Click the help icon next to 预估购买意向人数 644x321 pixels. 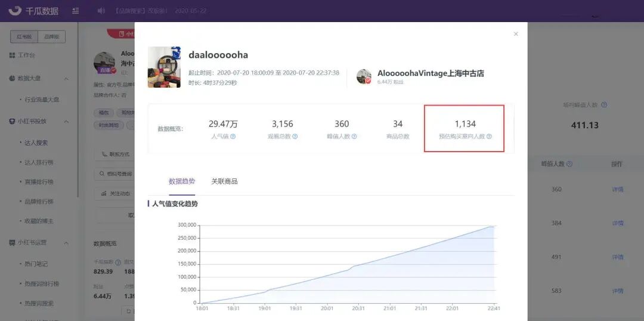(489, 137)
